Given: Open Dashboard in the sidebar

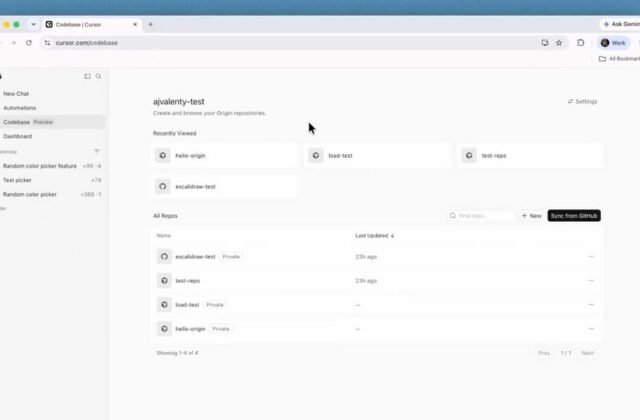Looking at the screenshot, I should [x=18, y=136].
